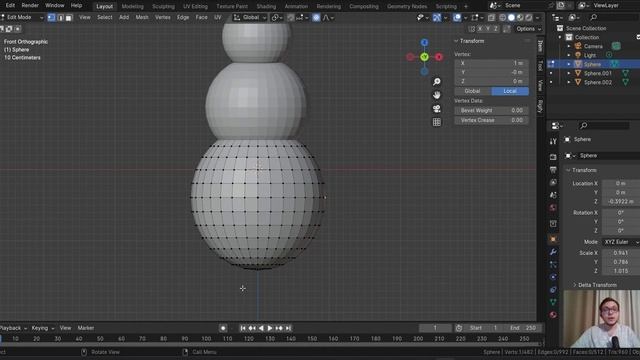Expand the Camera outliner row
The image size is (640, 360).
(569, 46)
